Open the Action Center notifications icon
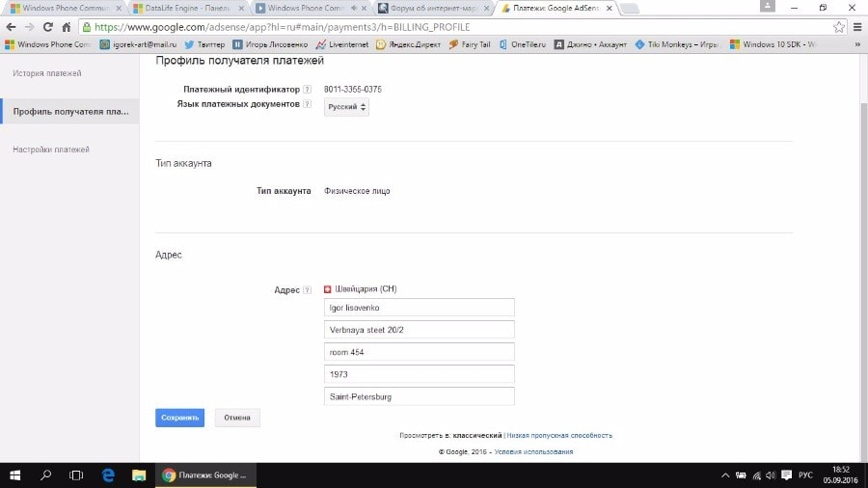The image size is (868, 488). (787, 475)
